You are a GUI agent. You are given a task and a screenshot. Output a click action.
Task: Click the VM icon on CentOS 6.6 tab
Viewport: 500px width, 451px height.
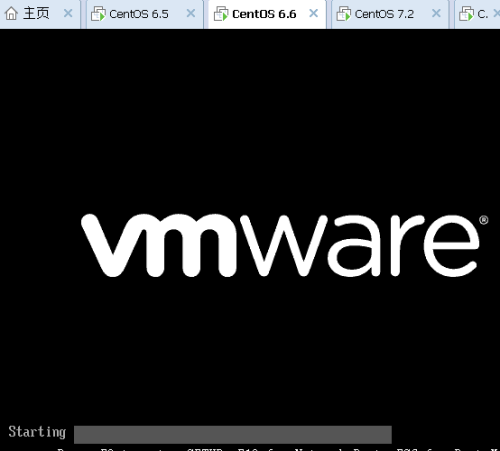click(221, 14)
